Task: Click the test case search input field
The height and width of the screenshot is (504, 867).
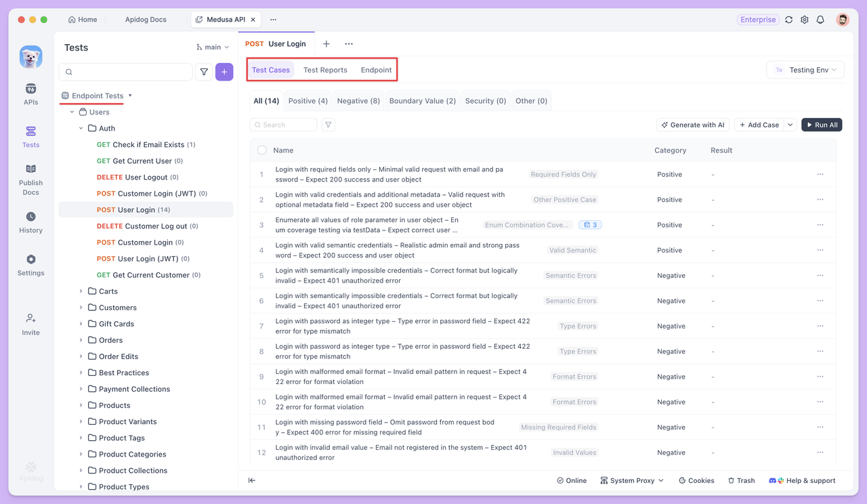Action: pyautogui.click(x=283, y=125)
